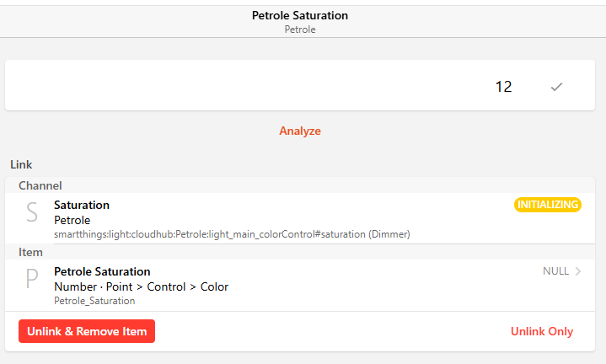Click the checkmark icon beside value 12
This screenshot has height=364, width=606.
tap(556, 86)
